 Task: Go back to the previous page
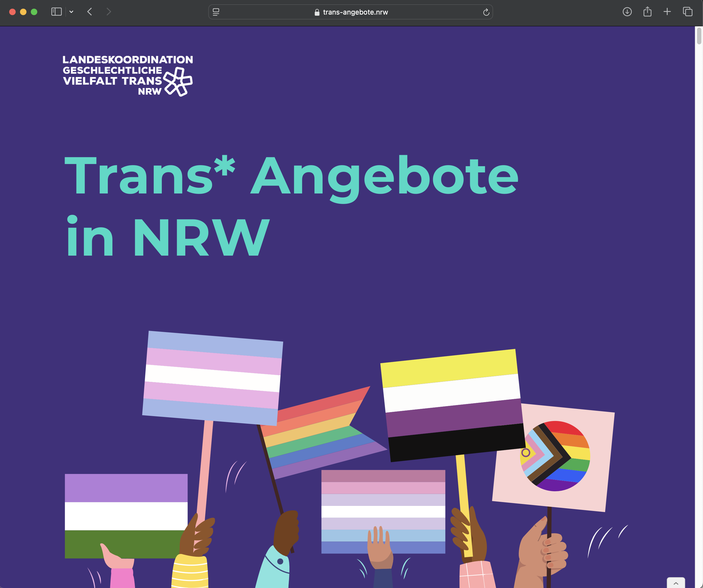click(89, 12)
